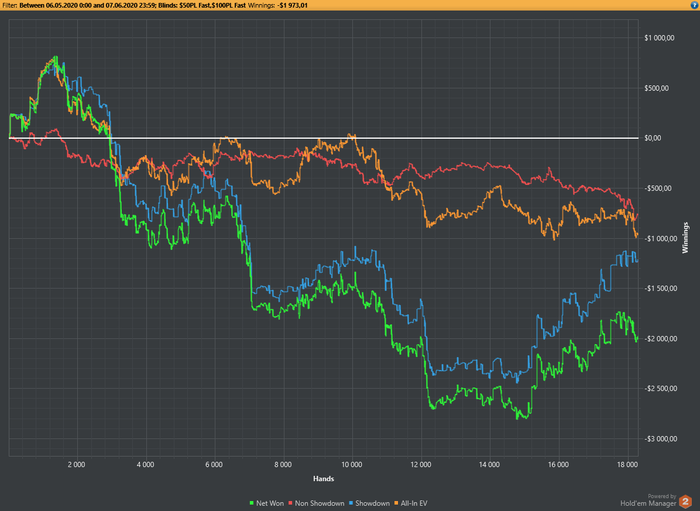700x511 pixels.
Task: Click the shared line peak before 2 000 hands
Action: click(55, 57)
